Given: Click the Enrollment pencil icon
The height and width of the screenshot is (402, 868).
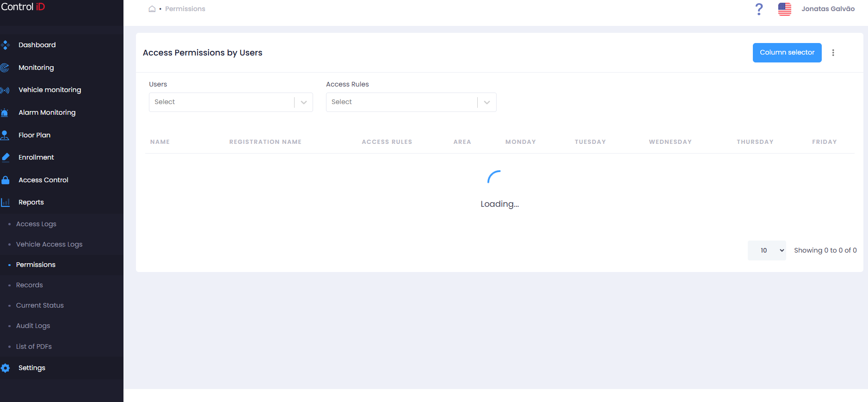Looking at the screenshot, I should [x=5, y=157].
